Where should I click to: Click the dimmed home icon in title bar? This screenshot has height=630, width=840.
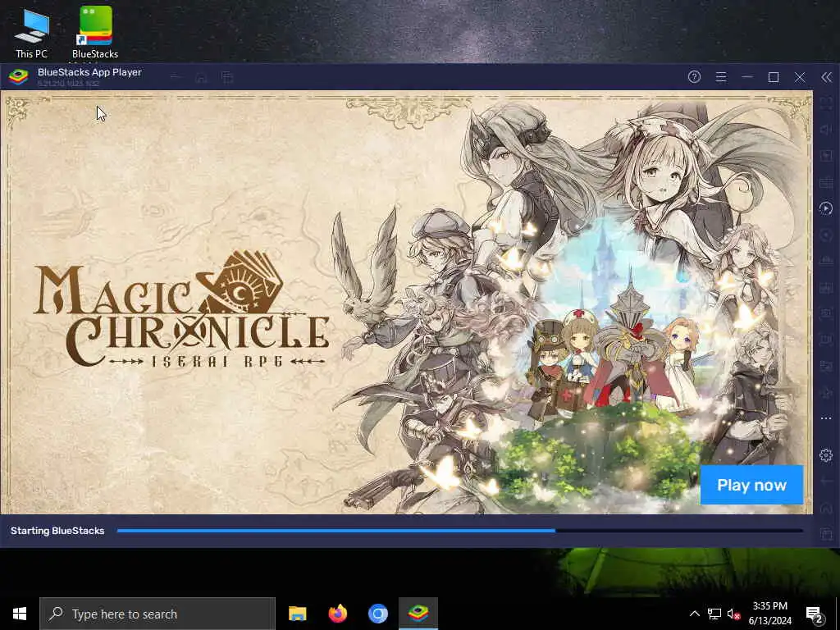click(x=202, y=78)
